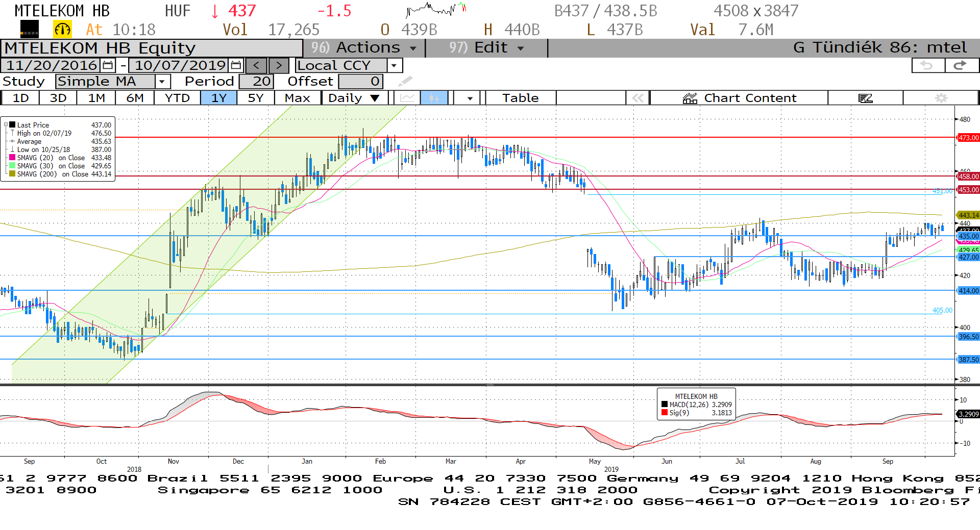
Task: Expand the Local CCY currency dropdown arrow
Action: click(394, 65)
